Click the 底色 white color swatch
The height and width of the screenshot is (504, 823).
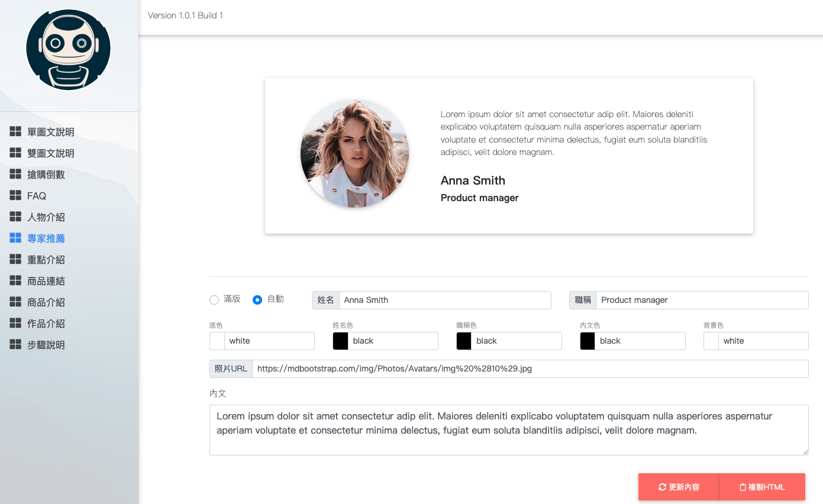[x=217, y=341]
